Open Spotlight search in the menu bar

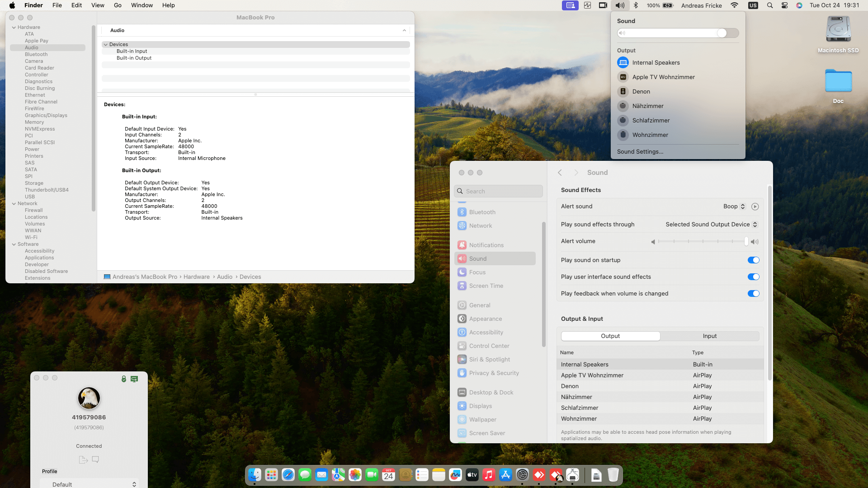769,5
